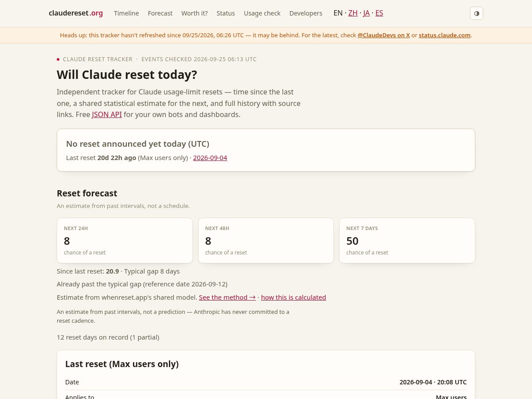Click the Will Claude reset today? heading
532x399 pixels.
click(x=127, y=74)
